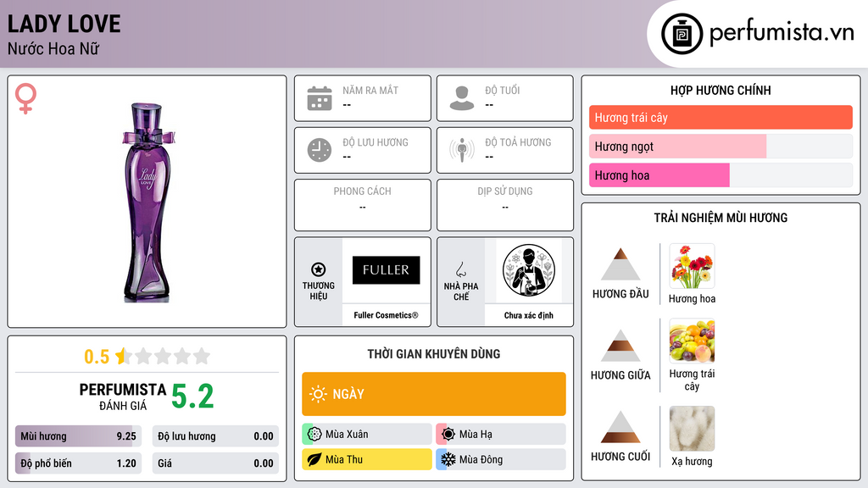Click the Phong Cách info box
Screen dimensions: 868x488
point(363,205)
